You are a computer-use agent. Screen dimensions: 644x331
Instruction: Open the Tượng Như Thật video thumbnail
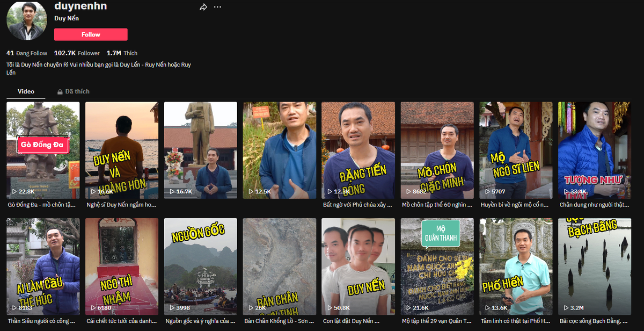594,150
